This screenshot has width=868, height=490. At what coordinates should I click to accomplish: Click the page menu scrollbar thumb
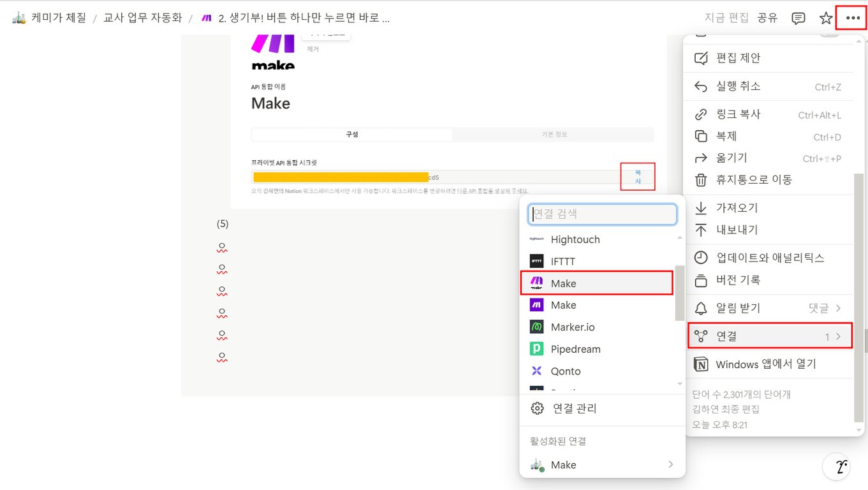tap(859, 297)
